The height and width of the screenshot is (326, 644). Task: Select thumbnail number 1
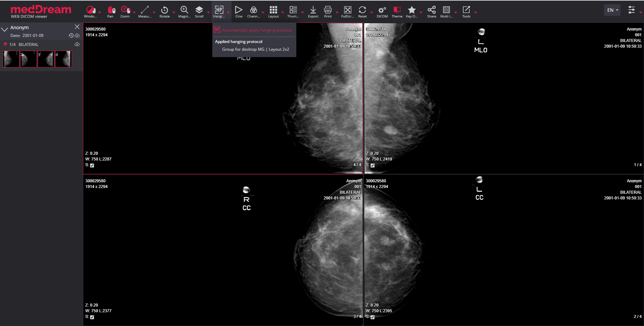pos(11,59)
